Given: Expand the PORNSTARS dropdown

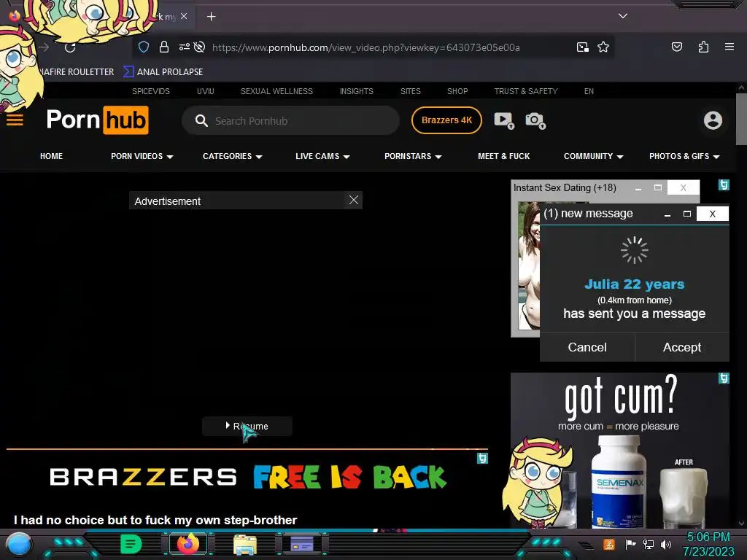Looking at the screenshot, I should click(413, 156).
